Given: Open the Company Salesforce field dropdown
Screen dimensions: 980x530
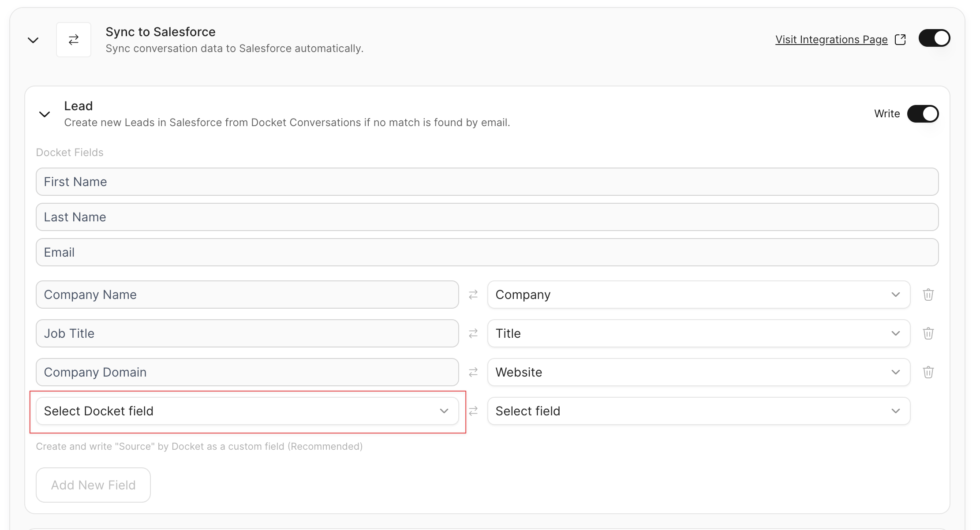Looking at the screenshot, I should [x=699, y=295].
